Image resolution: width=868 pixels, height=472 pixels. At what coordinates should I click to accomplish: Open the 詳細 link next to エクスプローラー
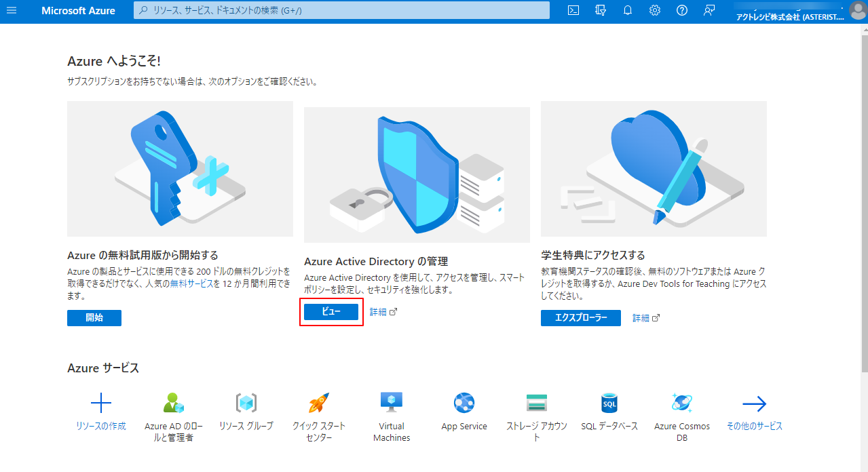pyautogui.click(x=646, y=318)
